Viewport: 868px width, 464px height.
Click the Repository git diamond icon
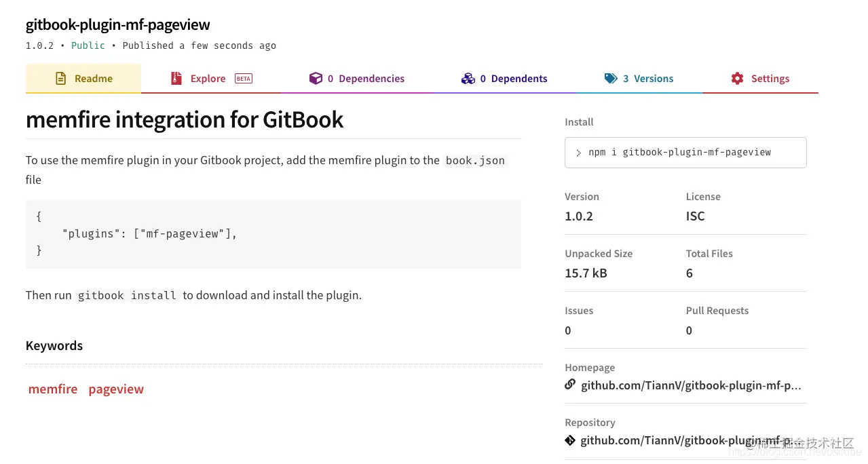click(x=570, y=440)
